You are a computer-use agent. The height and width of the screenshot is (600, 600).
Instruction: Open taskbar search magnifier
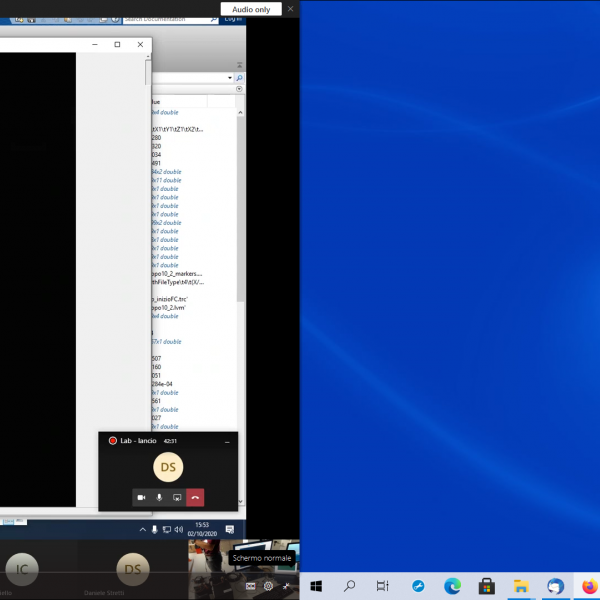tap(351, 586)
